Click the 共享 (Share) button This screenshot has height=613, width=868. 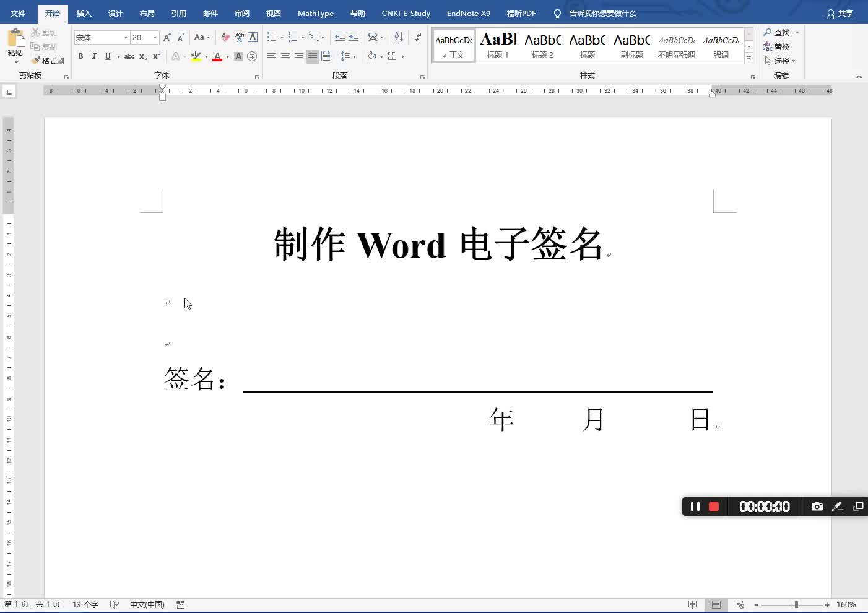840,13
